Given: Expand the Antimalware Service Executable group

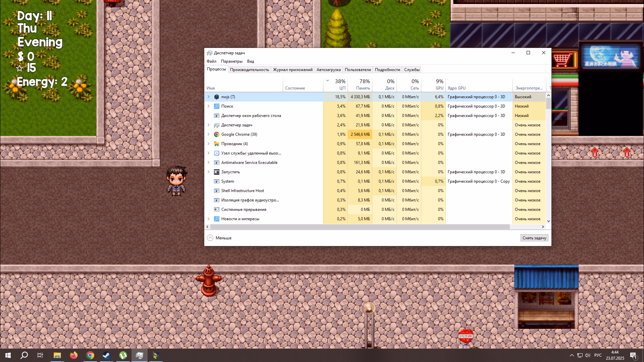Looking at the screenshot, I should (x=208, y=163).
